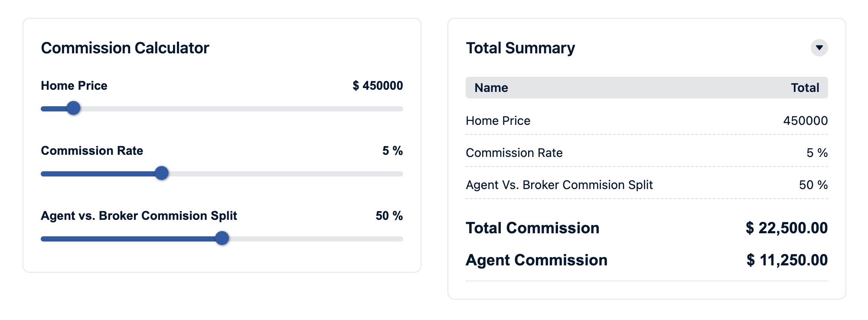Click the 450000 value in the summary table
The height and width of the screenshot is (320, 868).
[x=805, y=121]
